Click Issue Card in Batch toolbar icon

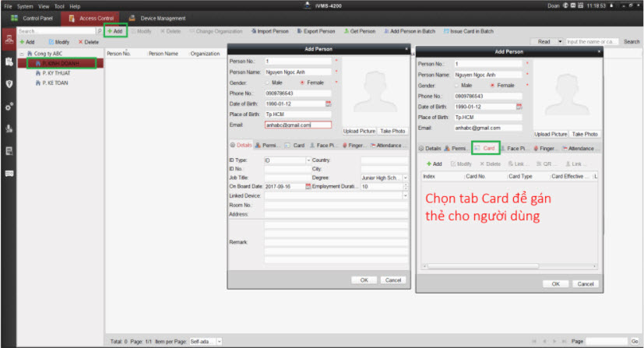click(469, 31)
